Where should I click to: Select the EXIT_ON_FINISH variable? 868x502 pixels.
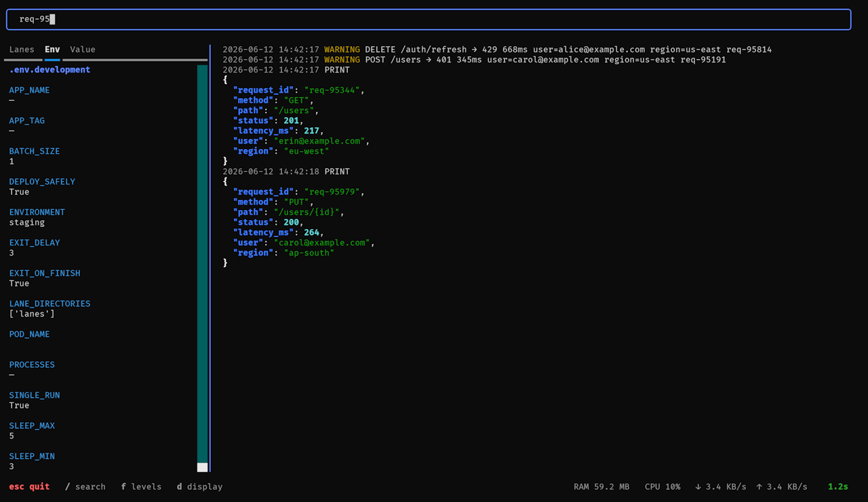[x=45, y=273]
